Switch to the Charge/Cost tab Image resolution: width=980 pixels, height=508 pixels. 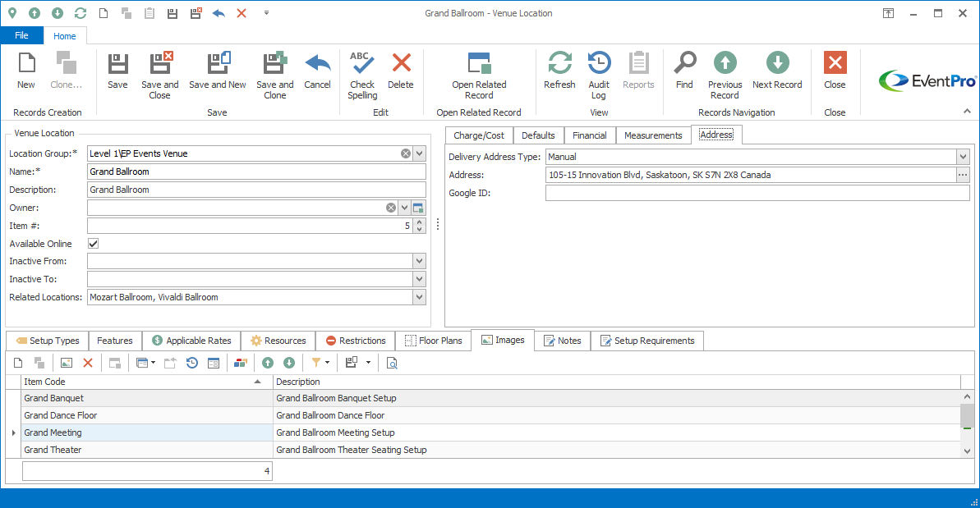coord(479,135)
